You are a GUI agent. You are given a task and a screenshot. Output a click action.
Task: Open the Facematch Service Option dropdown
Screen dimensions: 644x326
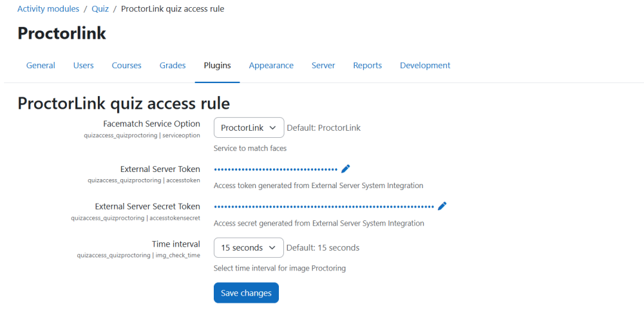249,128
